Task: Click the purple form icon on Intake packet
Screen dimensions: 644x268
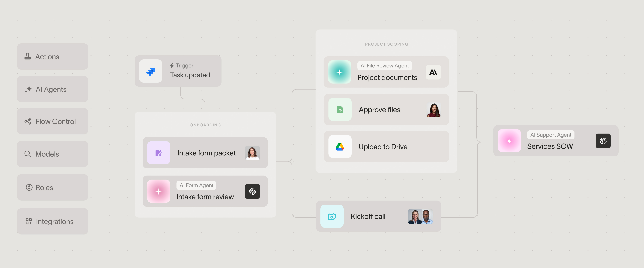Action: (x=159, y=153)
